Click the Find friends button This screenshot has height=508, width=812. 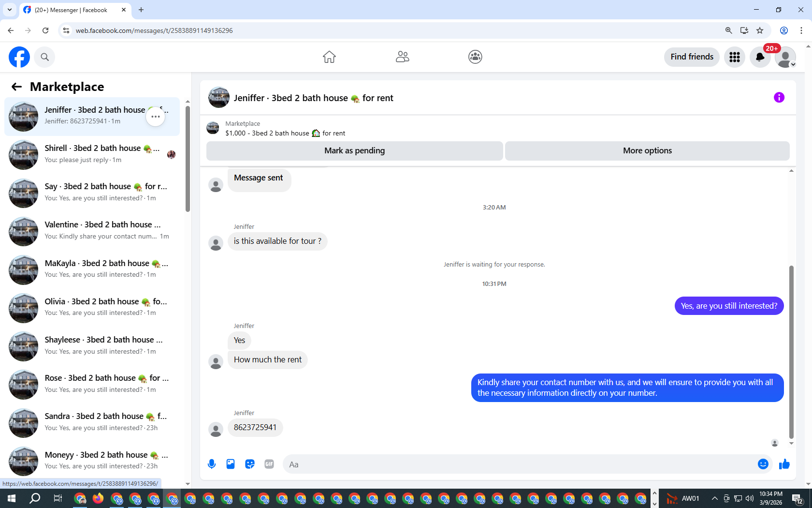pyautogui.click(x=692, y=57)
